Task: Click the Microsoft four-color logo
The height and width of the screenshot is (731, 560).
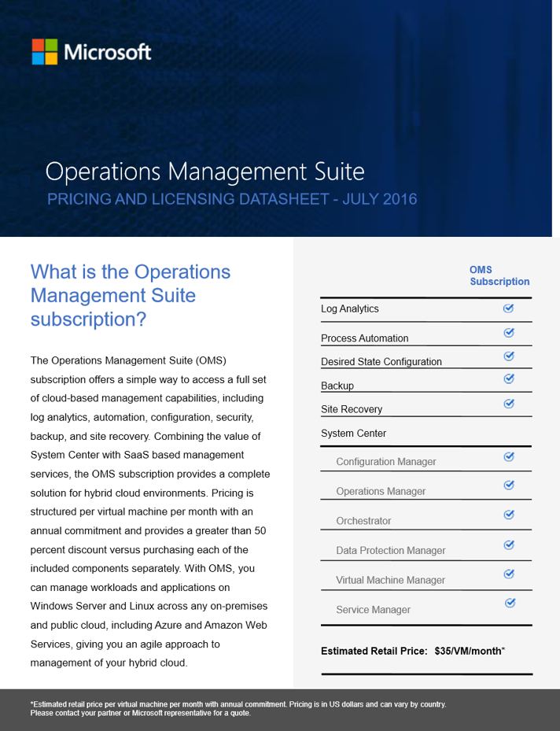Action: (45, 52)
